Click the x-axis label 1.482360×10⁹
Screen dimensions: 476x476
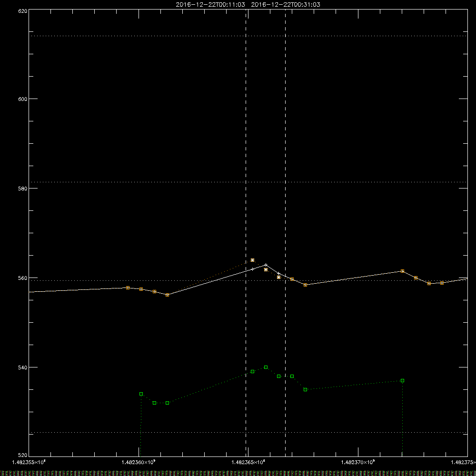(139, 462)
